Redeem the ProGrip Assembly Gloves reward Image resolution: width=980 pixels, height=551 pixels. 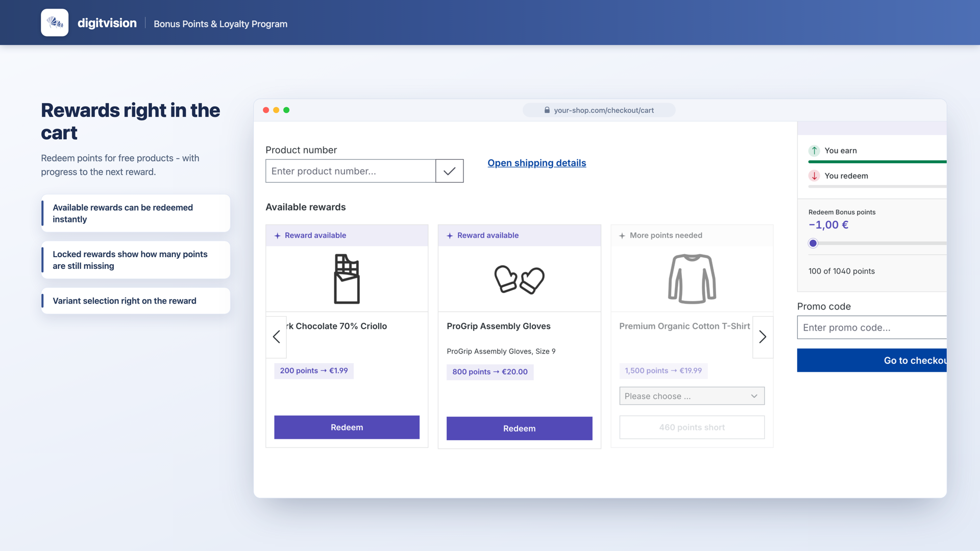click(519, 429)
